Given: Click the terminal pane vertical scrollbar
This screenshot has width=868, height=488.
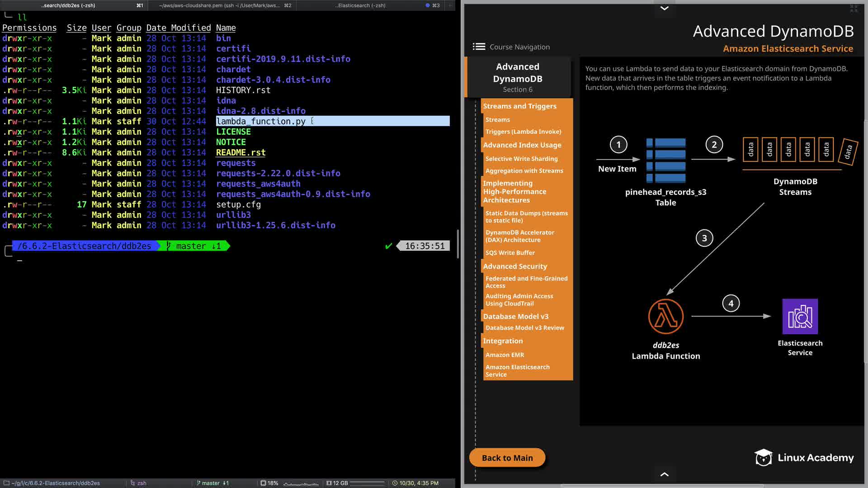Looking at the screenshot, I should tap(458, 244).
